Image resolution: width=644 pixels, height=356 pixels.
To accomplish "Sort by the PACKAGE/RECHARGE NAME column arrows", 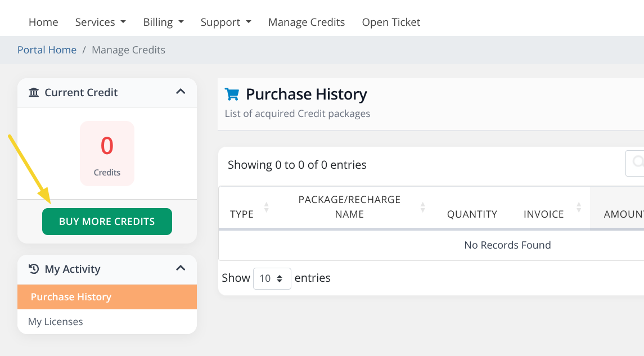I will [422, 207].
